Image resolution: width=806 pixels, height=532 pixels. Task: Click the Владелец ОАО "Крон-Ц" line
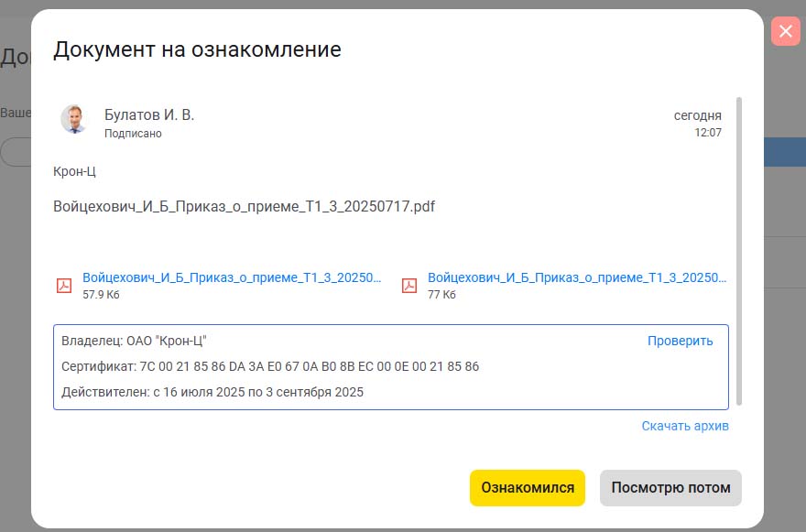(134, 341)
